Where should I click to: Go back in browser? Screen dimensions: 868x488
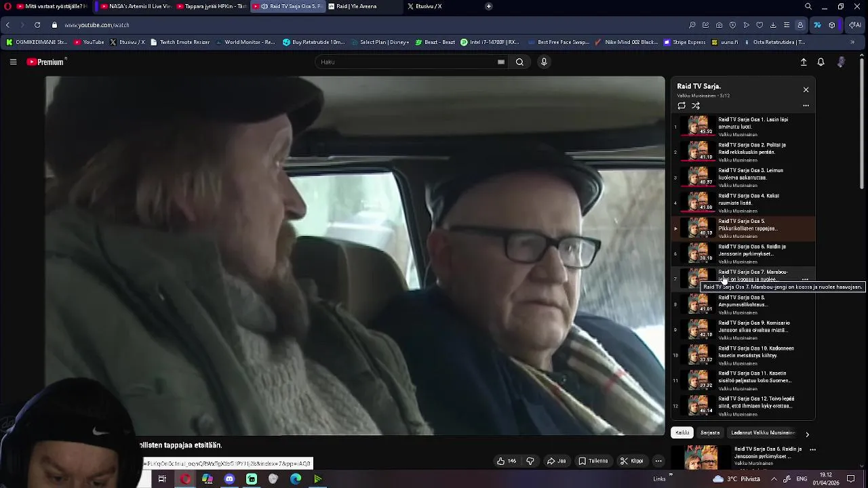7,25
